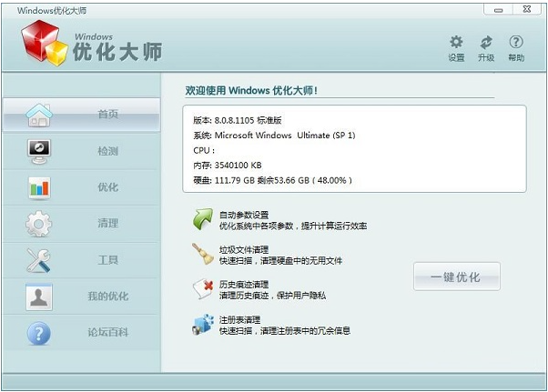
Task: Click the 注册表清理 registry cubes icon
Action: pyautogui.click(x=202, y=325)
